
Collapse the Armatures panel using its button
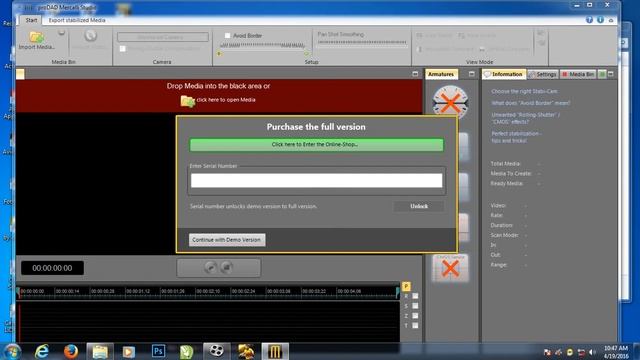(x=471, y=74)
